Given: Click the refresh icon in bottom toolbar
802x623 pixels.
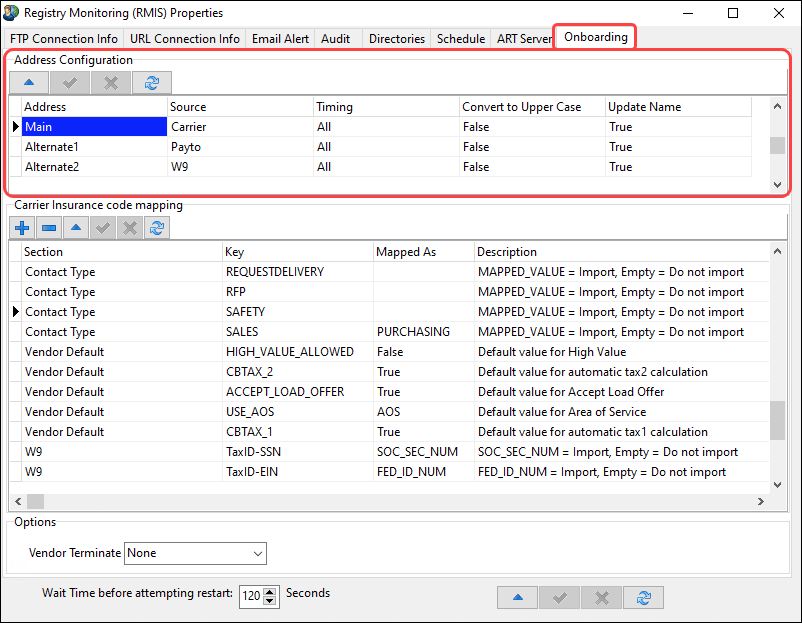Looking at the screenshot, I should pyautogui.click(x=644, y=597).
